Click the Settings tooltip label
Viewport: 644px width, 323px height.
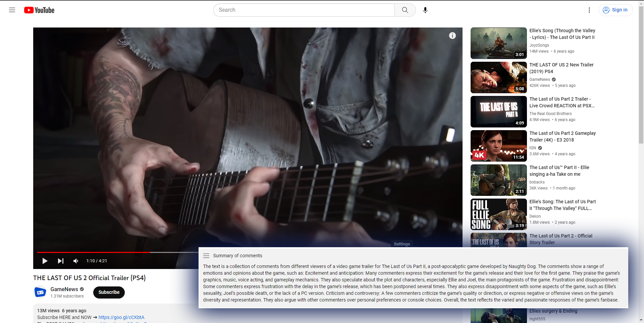[x=402, y=244]
